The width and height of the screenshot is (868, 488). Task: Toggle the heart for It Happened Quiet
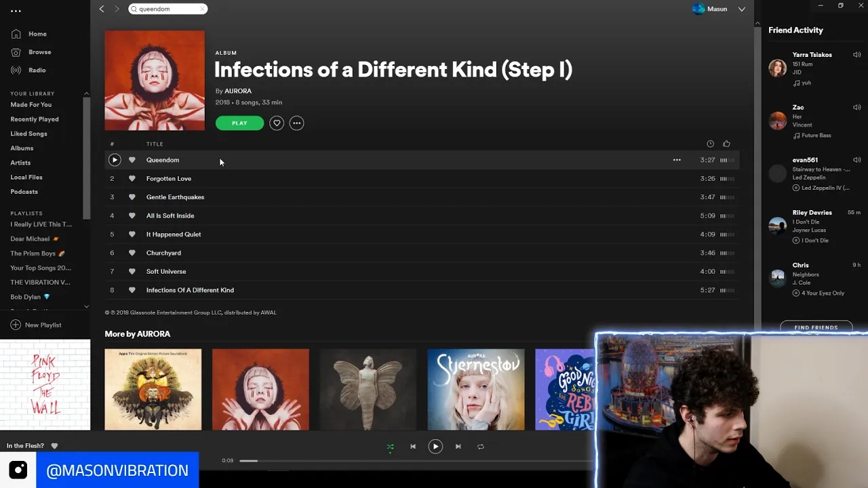click(132, 235)
